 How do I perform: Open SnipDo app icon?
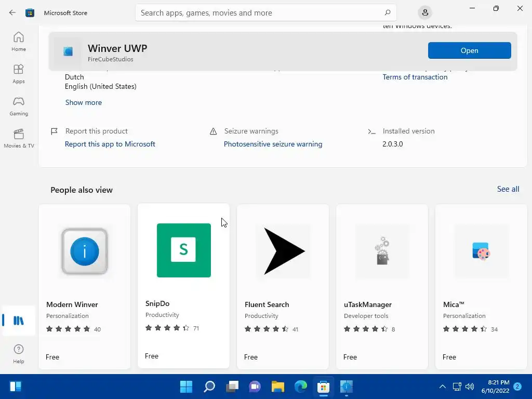pyautogui.click(x=184, y=250)
